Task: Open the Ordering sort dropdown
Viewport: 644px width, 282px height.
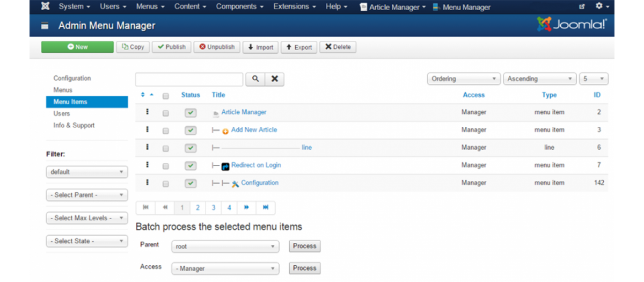Action: [464, 79]
